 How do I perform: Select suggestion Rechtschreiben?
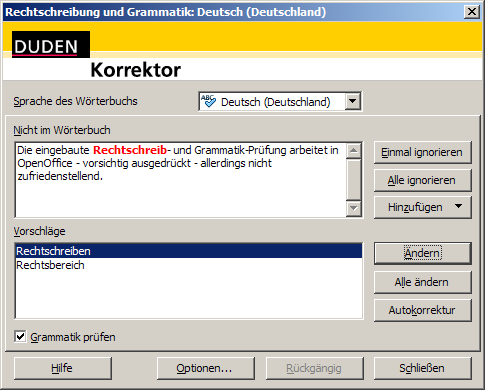[x=189, y=251]
